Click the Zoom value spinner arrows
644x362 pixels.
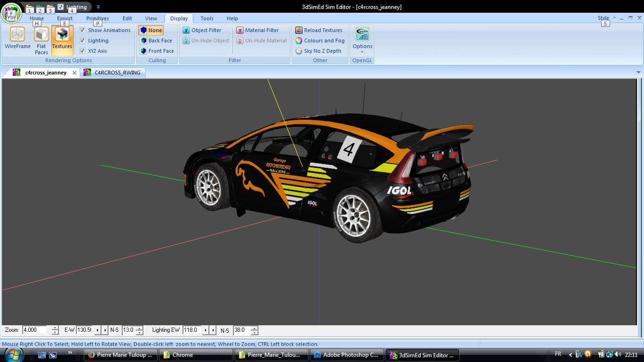[55, 330]
